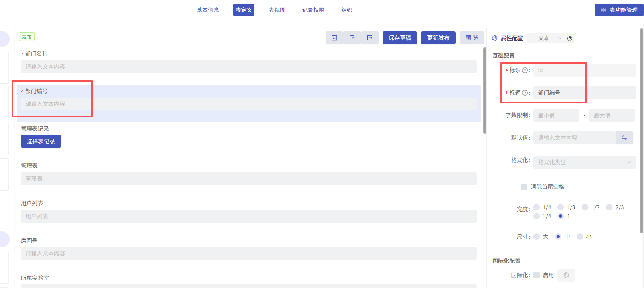Open the 文本 field type dropdown
The width and height of the screenshot is (644, 288).
click(549, 38)
